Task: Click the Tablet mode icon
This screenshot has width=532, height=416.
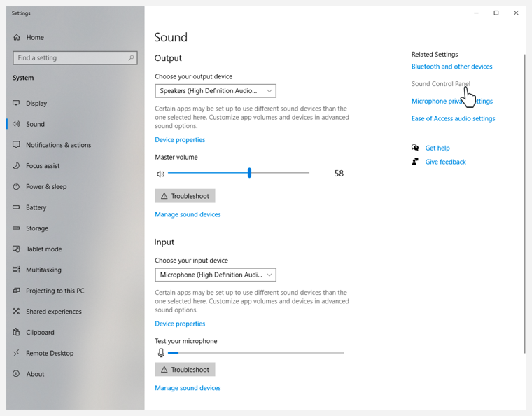Action: pyautogui.click(x=16, y=249)
